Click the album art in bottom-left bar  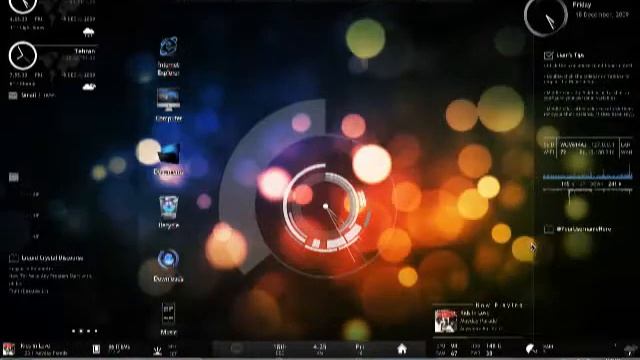(x=9, y=349)
